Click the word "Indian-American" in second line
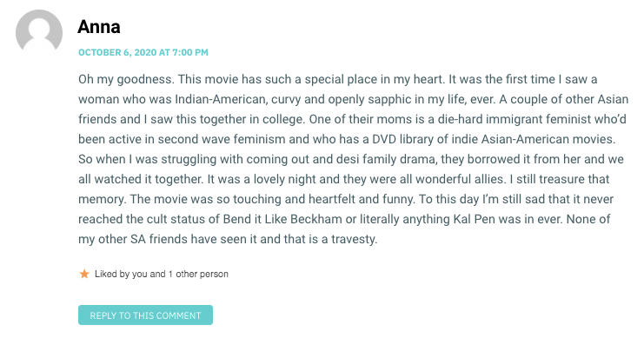Screen dimensions: 644x338 click(x=221, y=99)
